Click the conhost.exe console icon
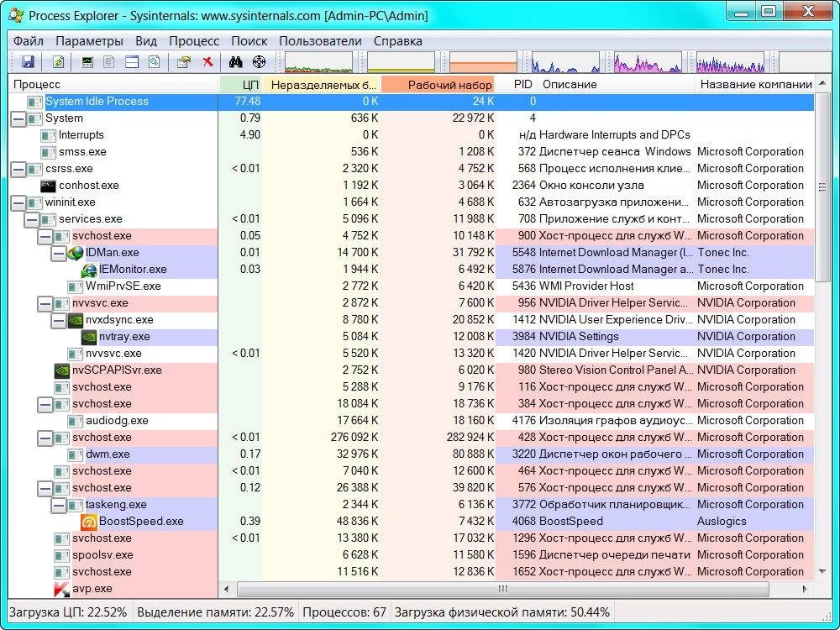Viewport: 840px width, 630px height. click(x=48, y=186)
